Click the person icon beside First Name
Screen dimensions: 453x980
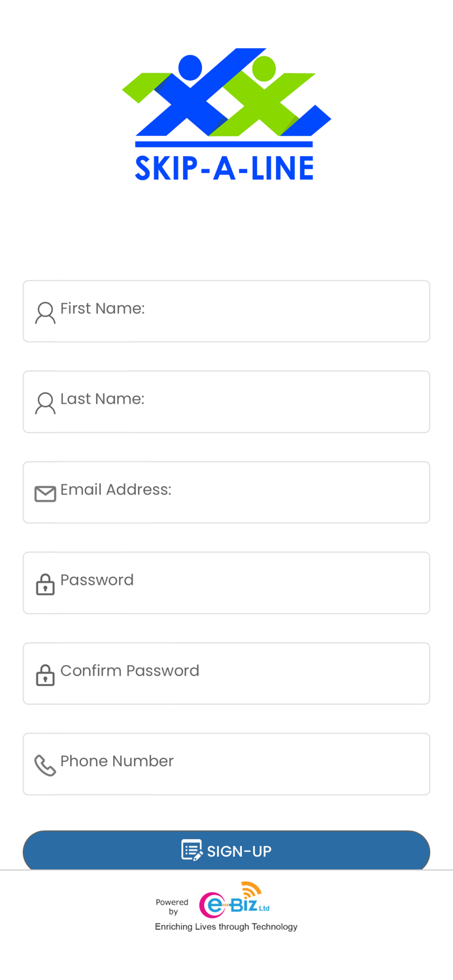(x=45, y=313)
